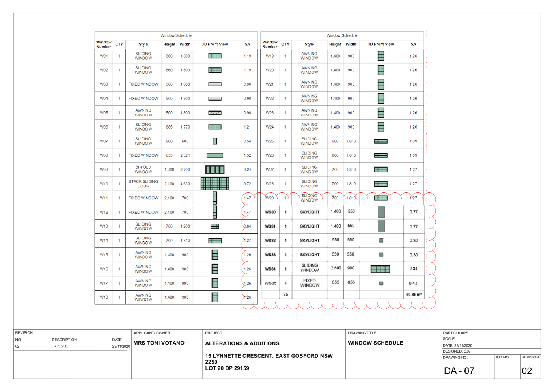This screenshot has width=554, height=392.
Task: Click the '2,321' width value for W08
Action: tap(185, 155)
